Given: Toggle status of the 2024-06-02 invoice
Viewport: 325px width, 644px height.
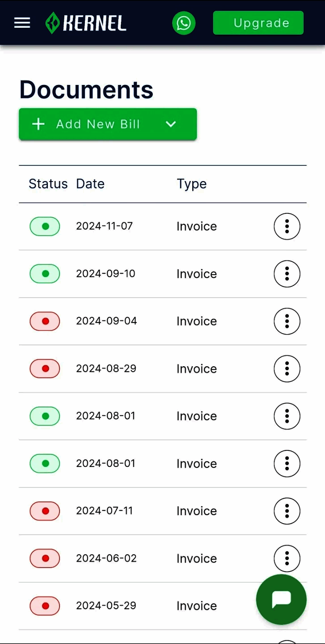Looking at the screenshot, I should (x=45, y=558).
